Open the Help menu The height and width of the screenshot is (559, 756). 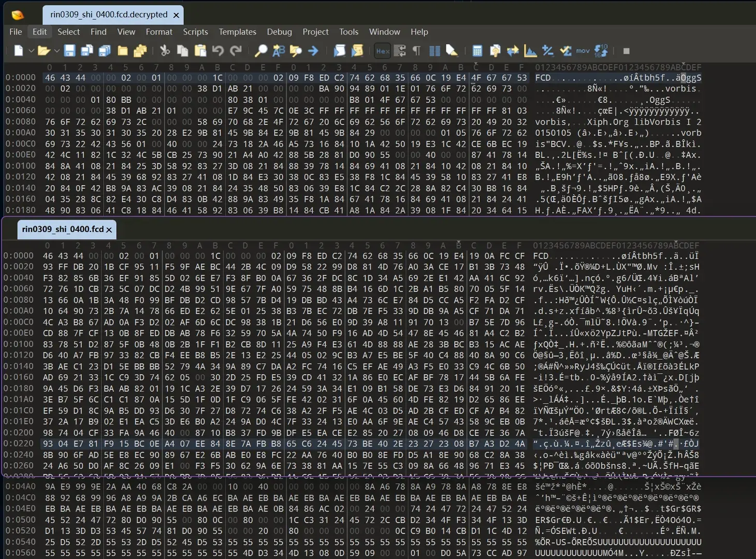[x=419, y=32]
